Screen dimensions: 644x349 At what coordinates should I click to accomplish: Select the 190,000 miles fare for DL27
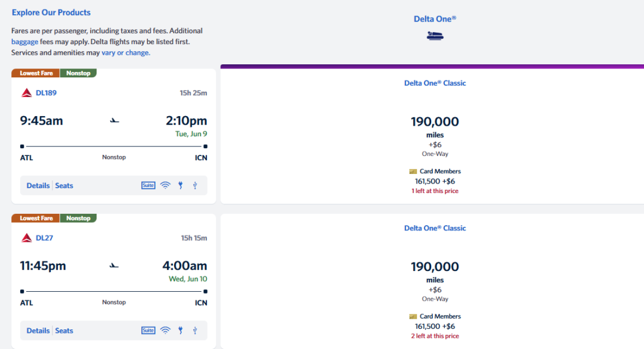click(435, 267)
